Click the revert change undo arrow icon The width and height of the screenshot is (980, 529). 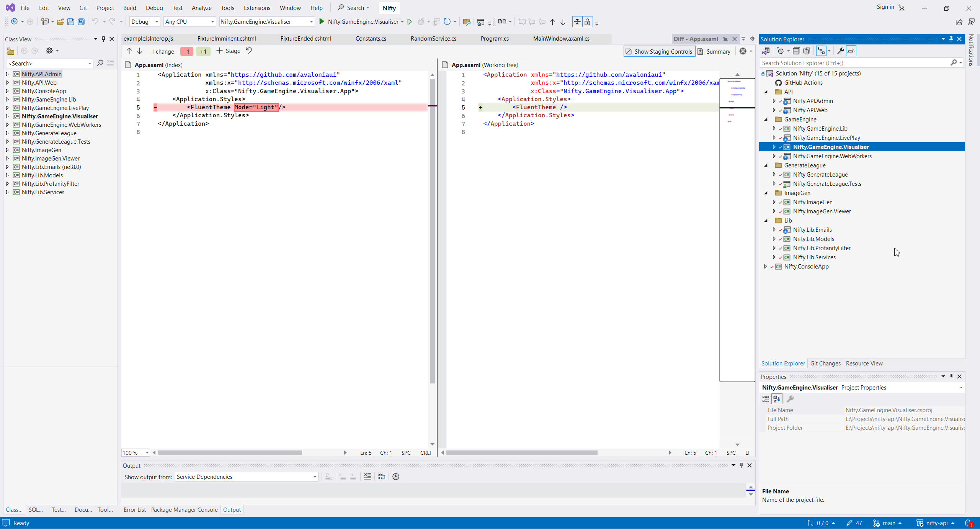tap(249, 51)
